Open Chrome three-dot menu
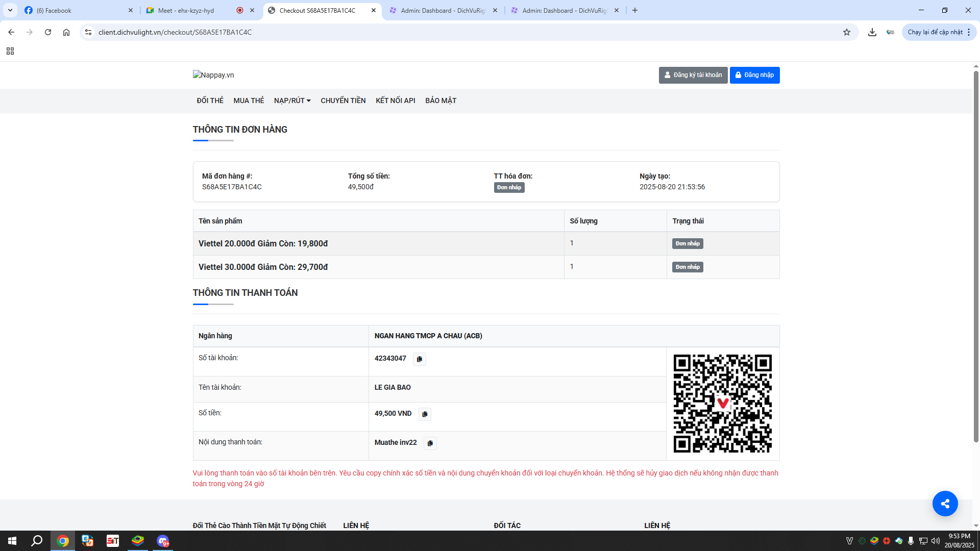The height and width of the screenshot is (551, 980). click(968, 32)
